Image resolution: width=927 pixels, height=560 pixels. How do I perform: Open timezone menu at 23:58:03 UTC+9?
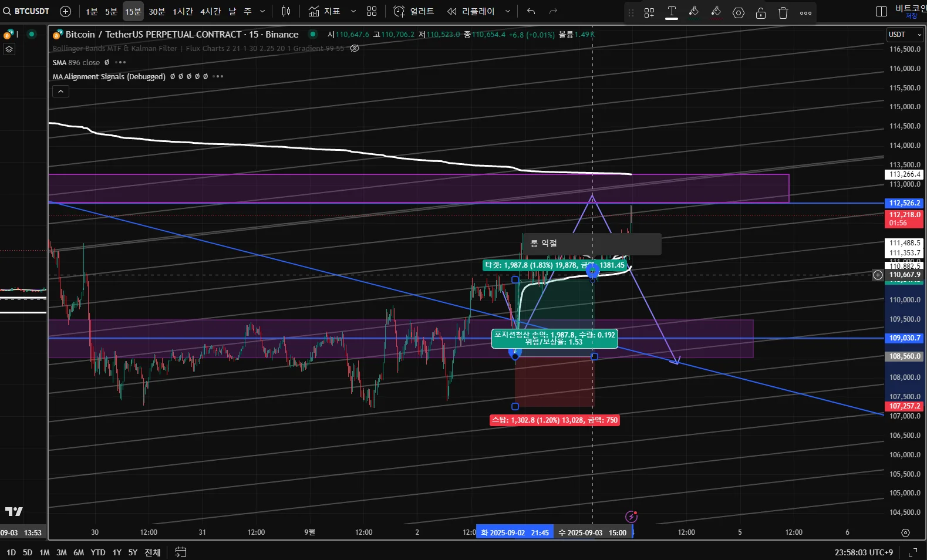(x=864, y=552)
